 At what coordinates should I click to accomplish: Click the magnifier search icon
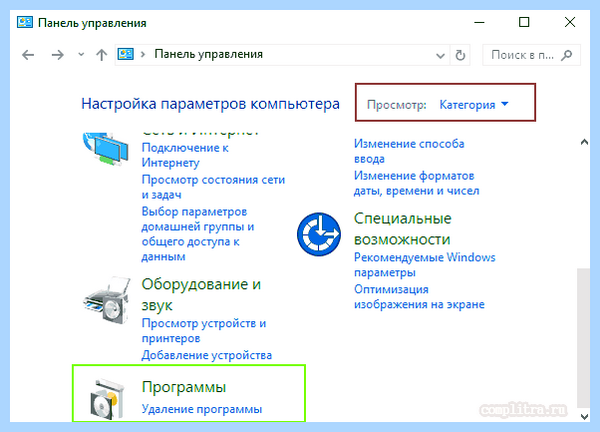coord(567,55)
